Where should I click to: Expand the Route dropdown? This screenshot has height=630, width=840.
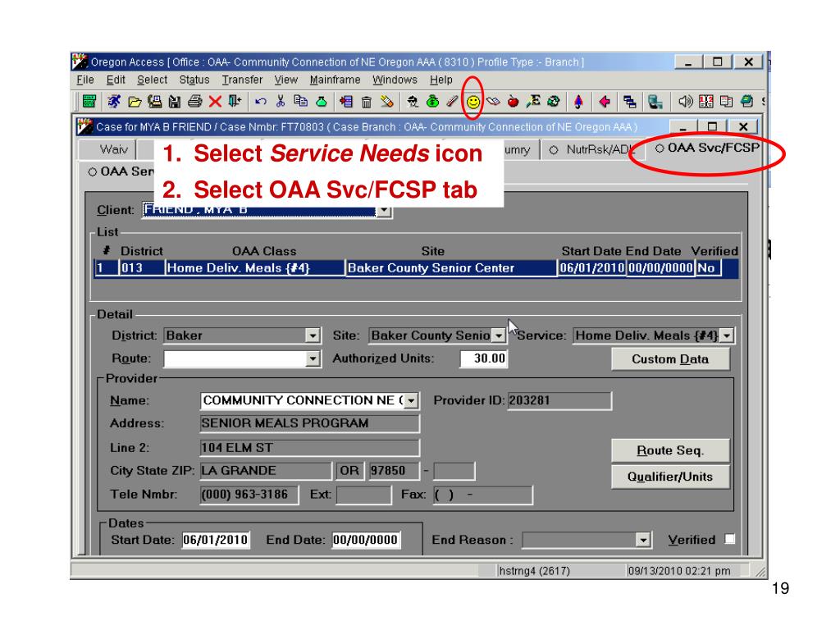[313, 358]
